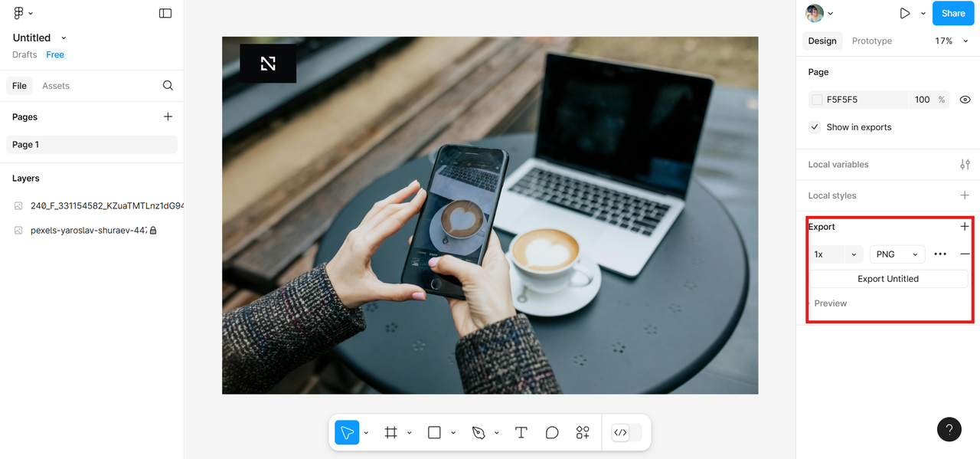Open dropdown arrow next to Figma logo

[x=31, y=13]
